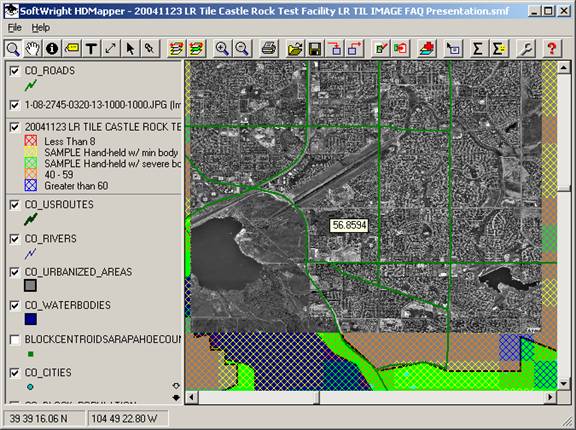576x430 pixels.
Task: Click the arrow with rectangle select icon
Action: click(453, 48)
